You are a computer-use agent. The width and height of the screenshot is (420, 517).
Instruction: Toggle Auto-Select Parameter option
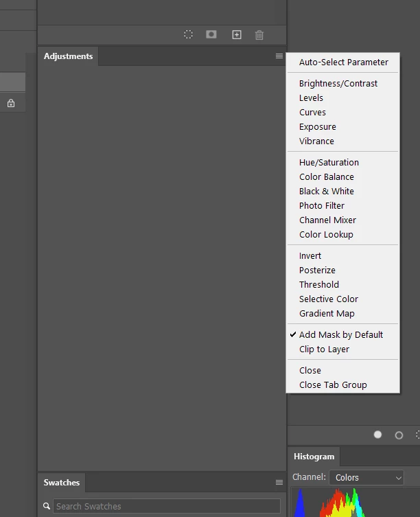tap(343, 62)
